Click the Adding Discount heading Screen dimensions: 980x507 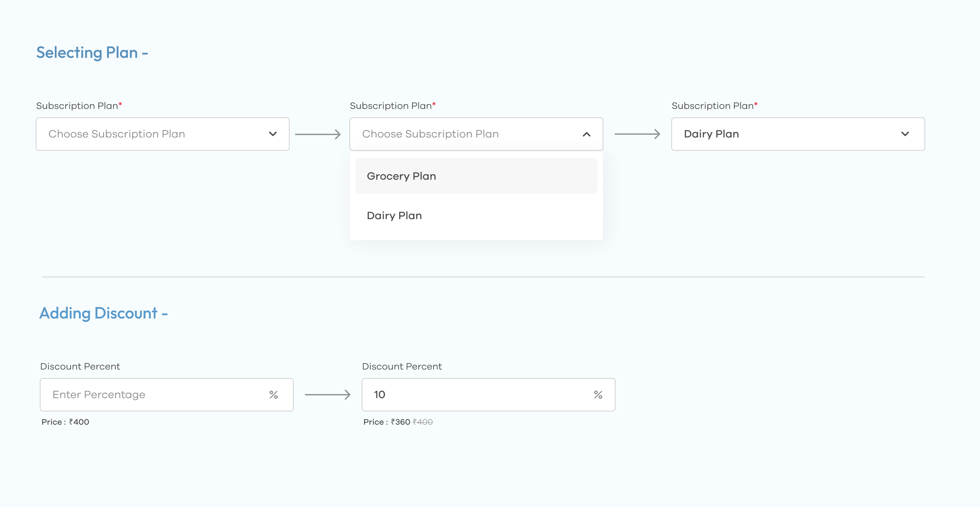103,313
